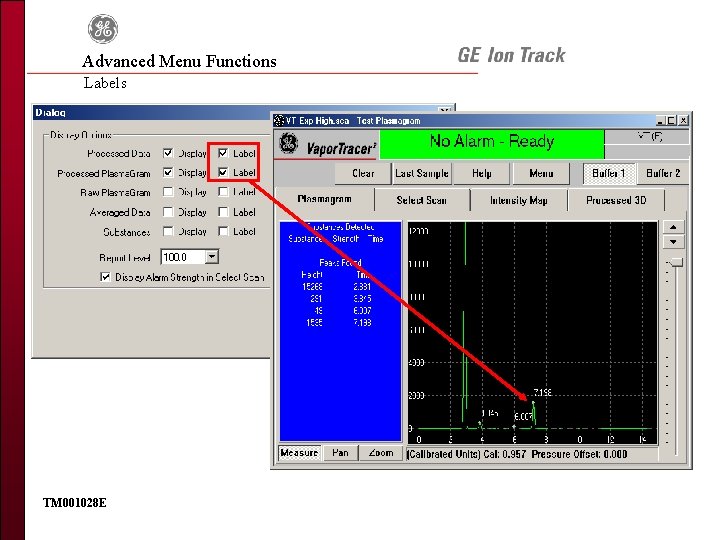Open the Processed 3D tab

tap(616, 200)
